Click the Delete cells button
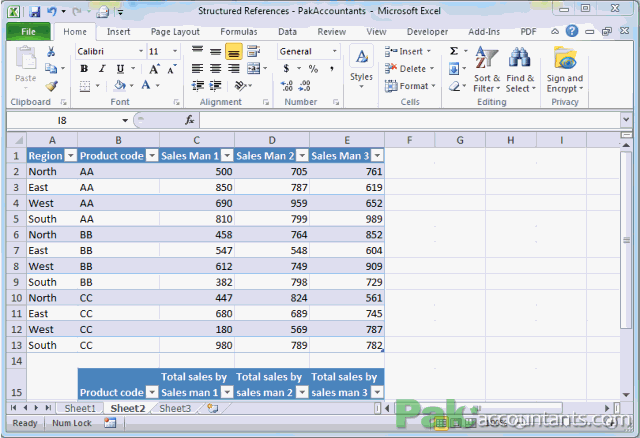The image size is (640, 438). tap(409, 69)
